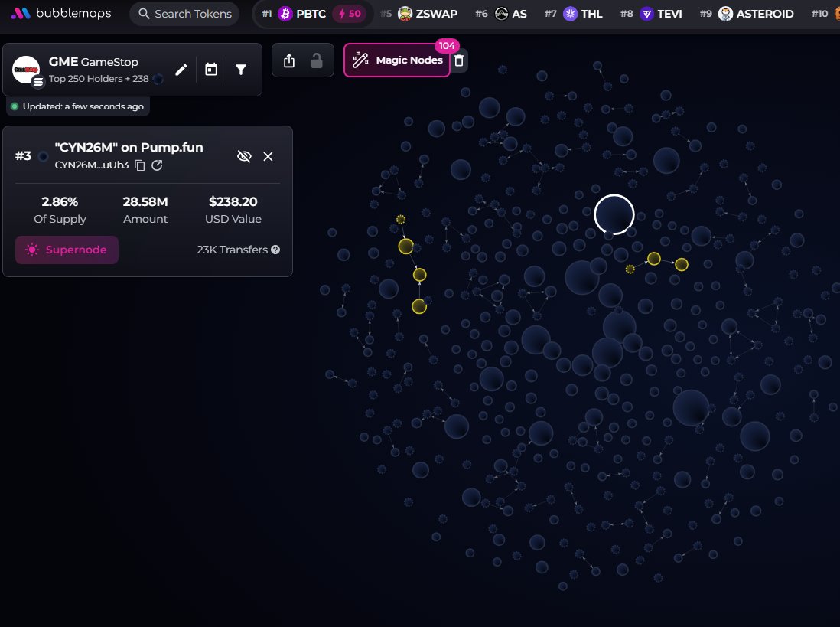Open the calendar history icon

(x=211, y=70)
